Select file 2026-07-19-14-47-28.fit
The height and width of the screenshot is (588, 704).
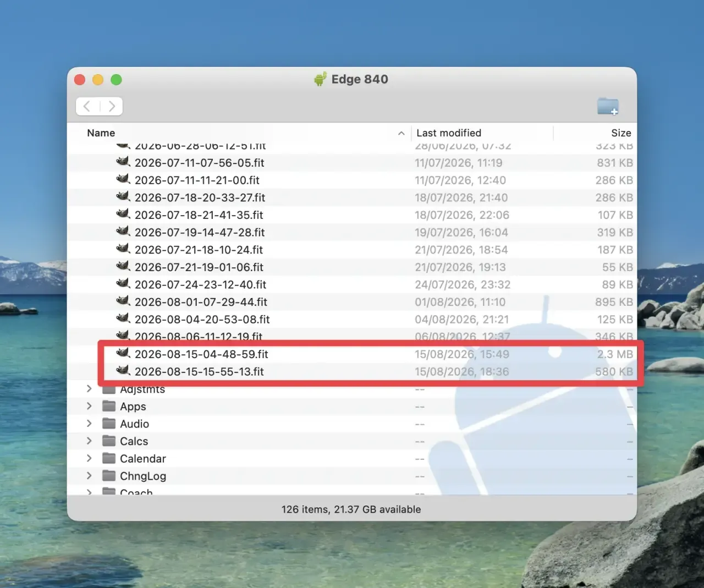coord(200,233)
